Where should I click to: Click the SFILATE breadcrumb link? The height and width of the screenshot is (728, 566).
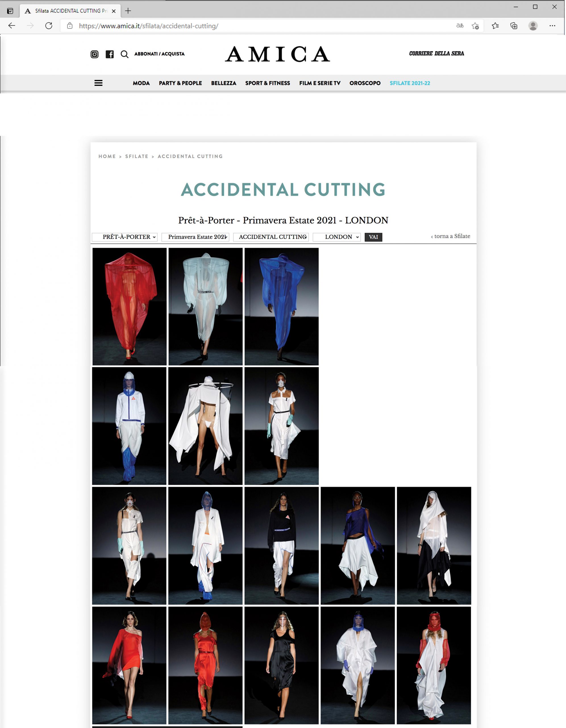point(137,156)
